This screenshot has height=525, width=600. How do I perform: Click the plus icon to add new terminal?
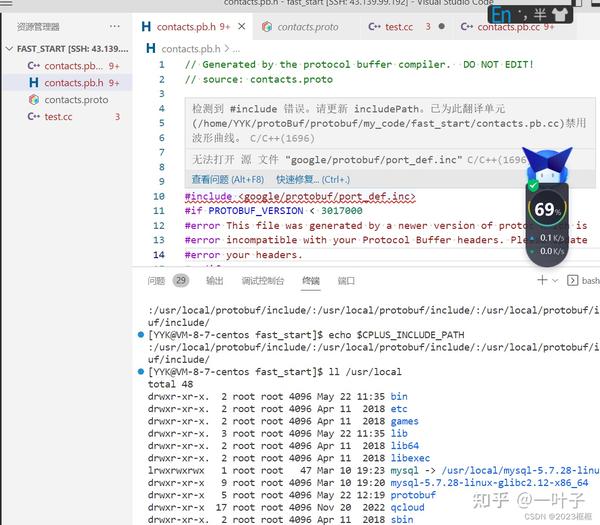pyautogui.click(x=542, y=280)
